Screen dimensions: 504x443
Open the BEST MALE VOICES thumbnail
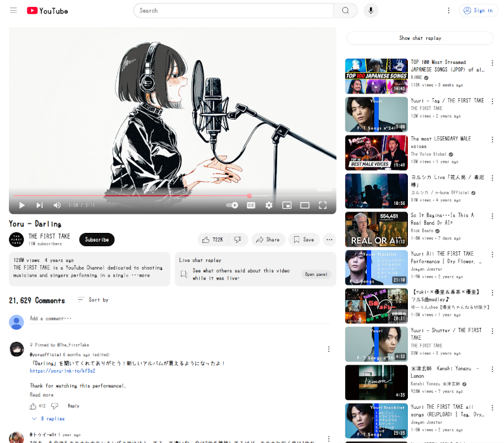point(376,153)
